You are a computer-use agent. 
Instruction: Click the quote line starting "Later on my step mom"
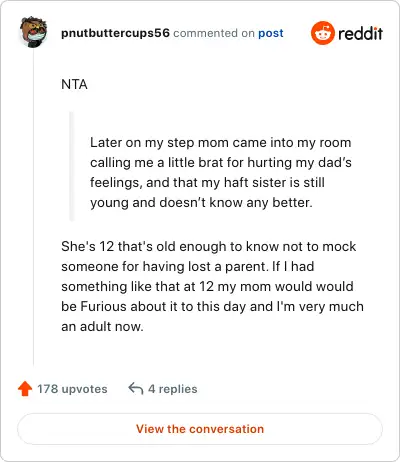pos(221,143)
